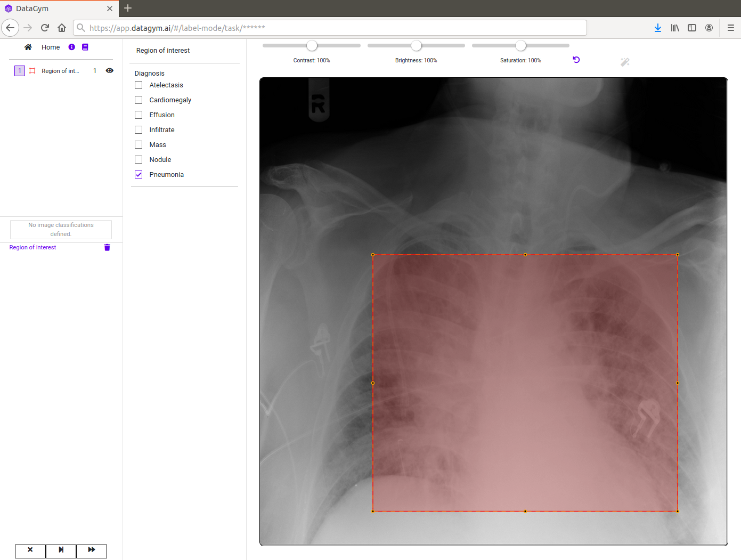Click the browser URL address bar
Viewport: 741px width, 560px height.
pyautogui.click(x=330, y=28)
